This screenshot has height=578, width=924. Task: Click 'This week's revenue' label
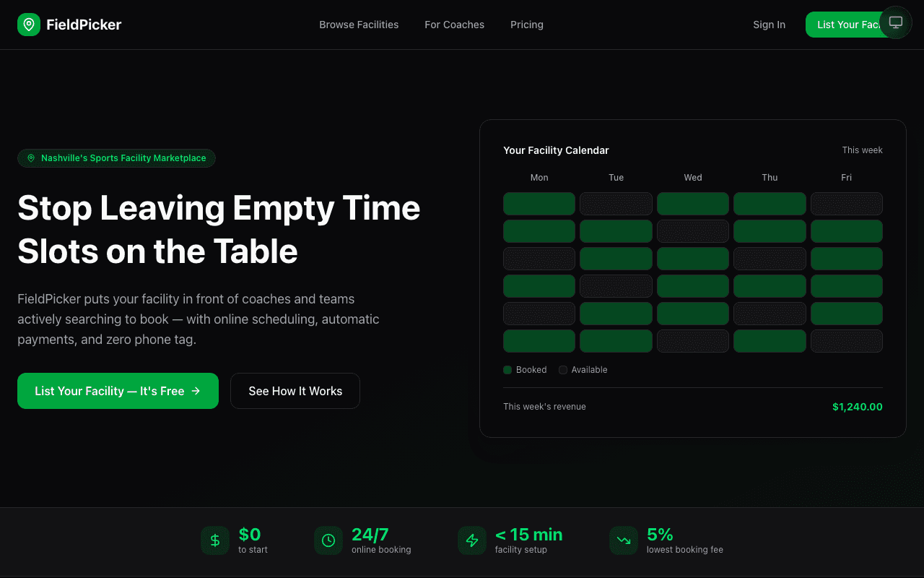tap(544, 407)
